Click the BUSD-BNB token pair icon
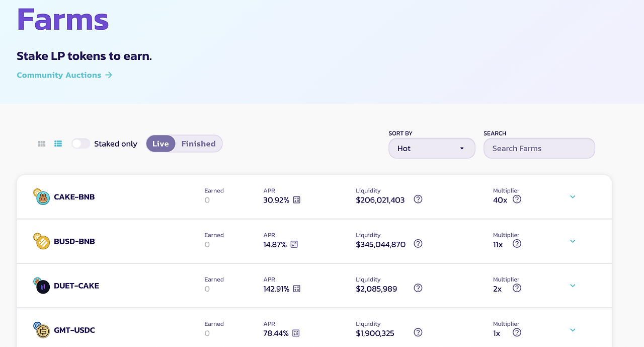The image size is (644, 347). (42, 242)
